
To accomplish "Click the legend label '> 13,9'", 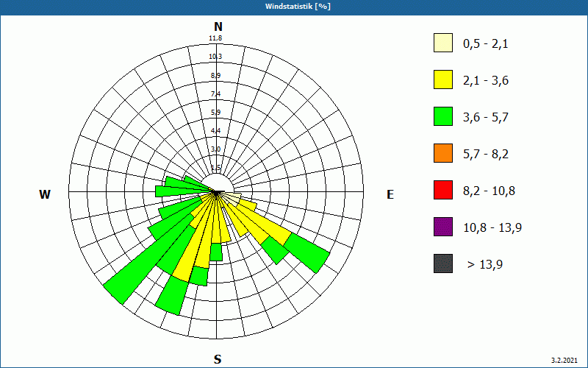I will pyautogui.click(x=485, y=265).
